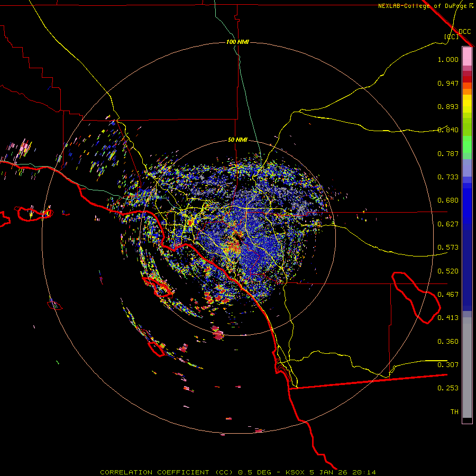Click the 50 NMI range ring label
The height and width of the screenshot is (476, 476).
click(x=237, y=140)
